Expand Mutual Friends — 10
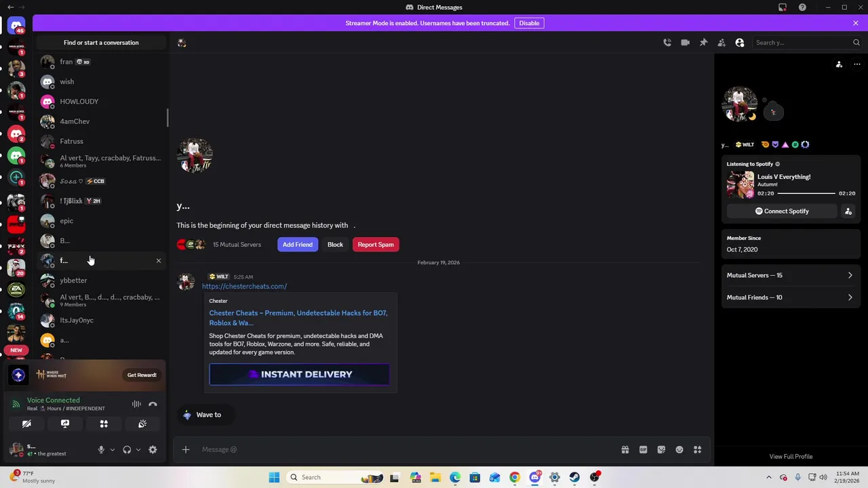The image size is (868, 488). [x=789, y=298]
